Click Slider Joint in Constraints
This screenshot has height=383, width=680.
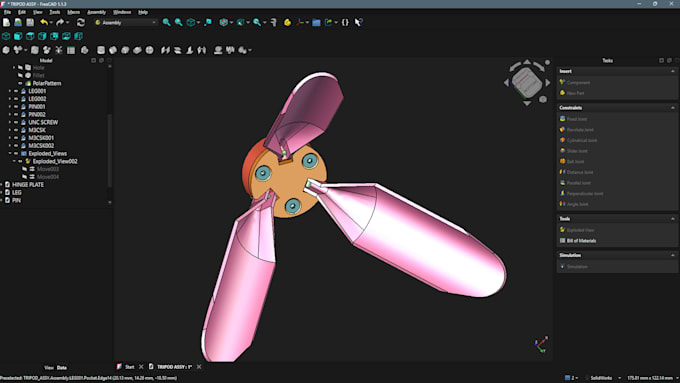pos(577,151)
